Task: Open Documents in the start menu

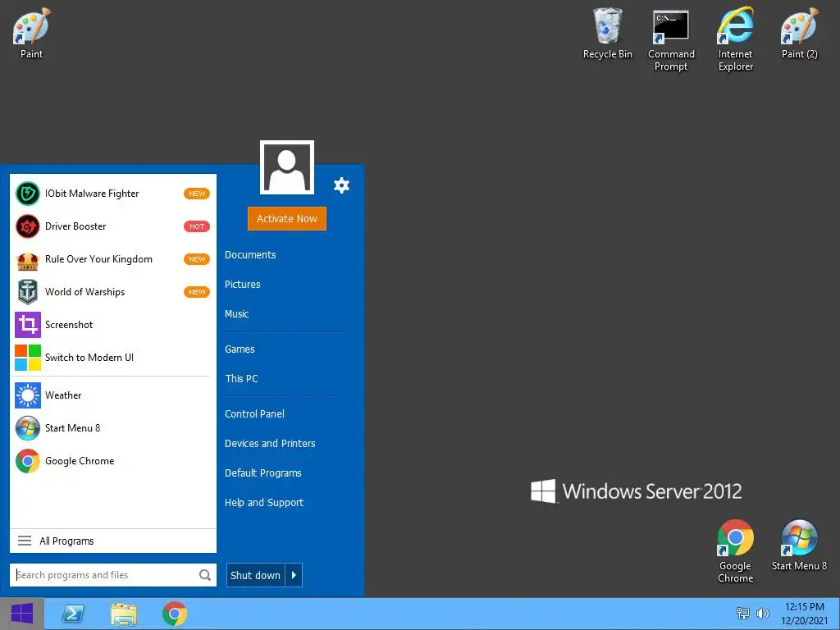Action: [x=250, y=255]
